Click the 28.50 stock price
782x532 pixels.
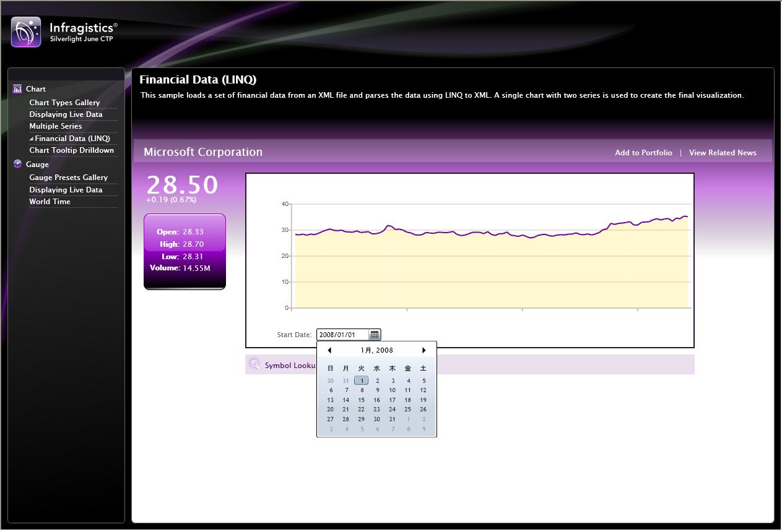pos(182,184)
